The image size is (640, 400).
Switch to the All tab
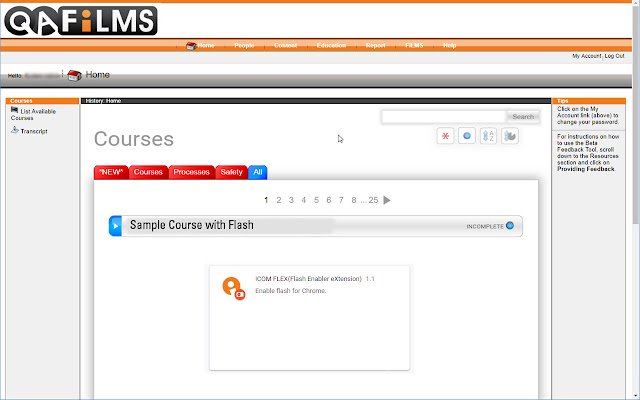coord(258,172)
